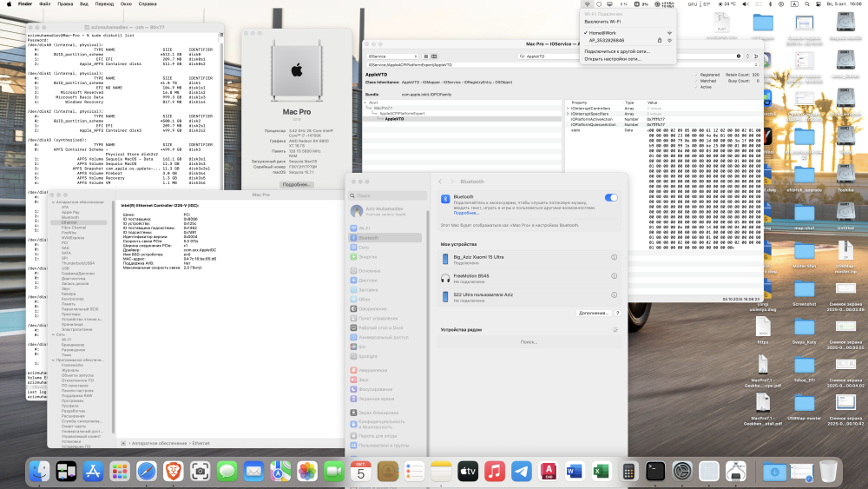
Task: Open Calendar in the Dock
Action: pos(361,472)
